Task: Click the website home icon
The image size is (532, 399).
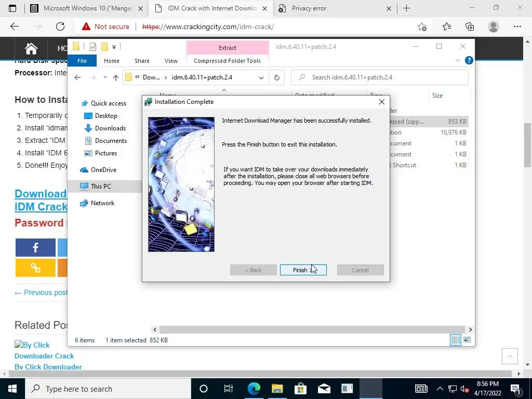Action: (31, 48)
